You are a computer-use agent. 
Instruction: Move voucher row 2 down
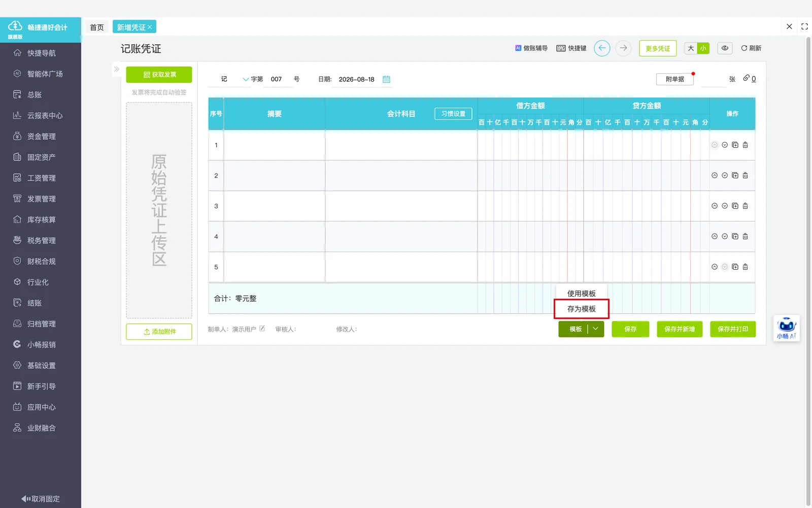tap(725, 176)
